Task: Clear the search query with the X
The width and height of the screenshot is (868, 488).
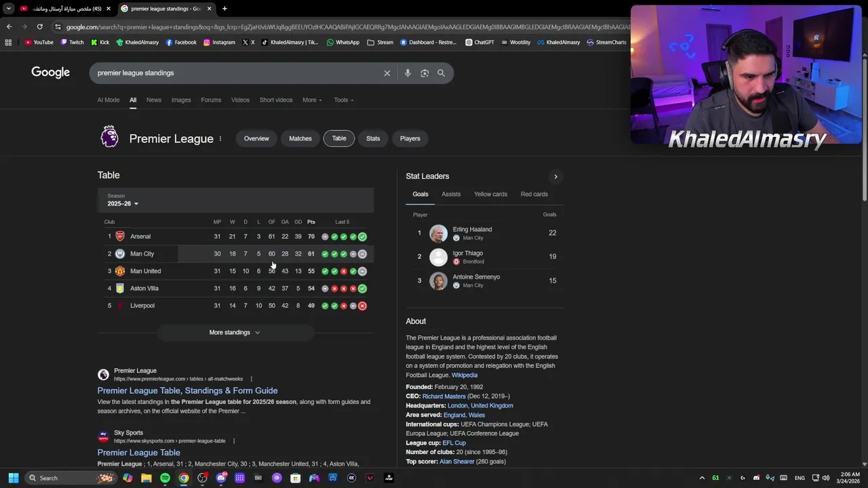Action: point(387,73)
